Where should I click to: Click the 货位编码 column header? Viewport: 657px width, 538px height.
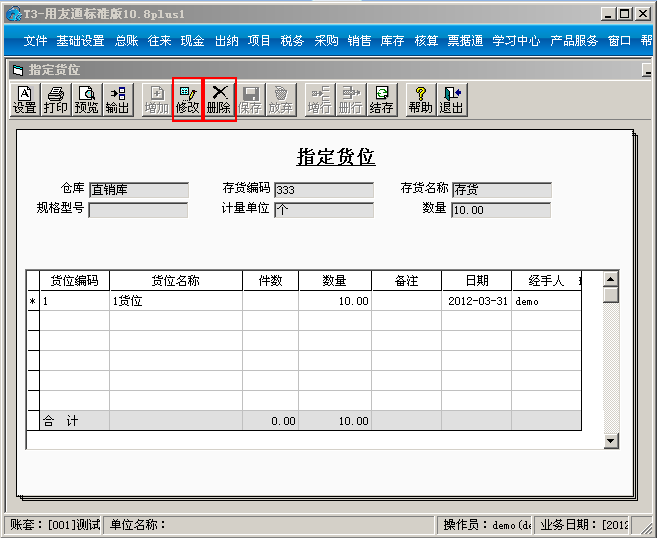point(75,280)
